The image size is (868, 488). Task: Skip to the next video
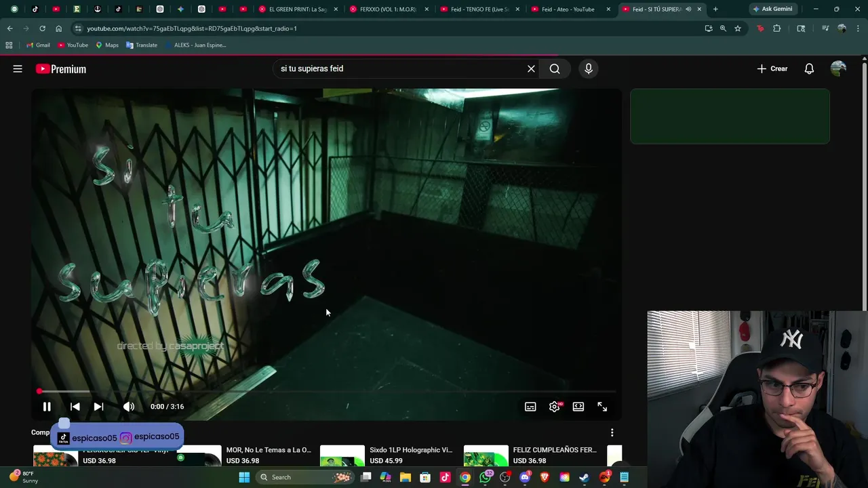pyautogui.click(x=98, y=407)
